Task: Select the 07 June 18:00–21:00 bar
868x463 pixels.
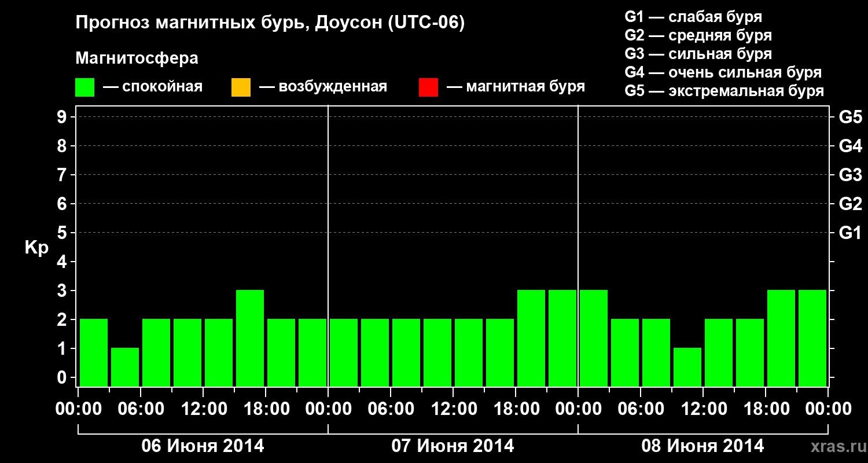Action: click(531, 338)
